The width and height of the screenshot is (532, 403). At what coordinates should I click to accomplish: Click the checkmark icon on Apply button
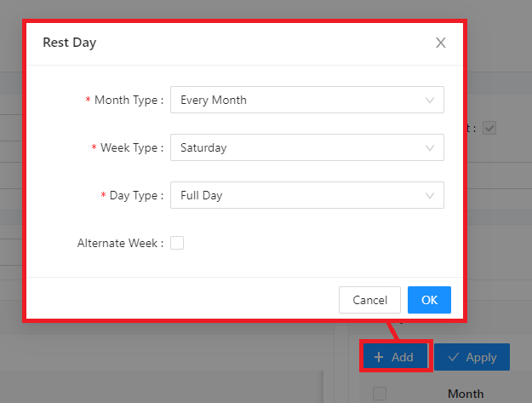point(453,357)
